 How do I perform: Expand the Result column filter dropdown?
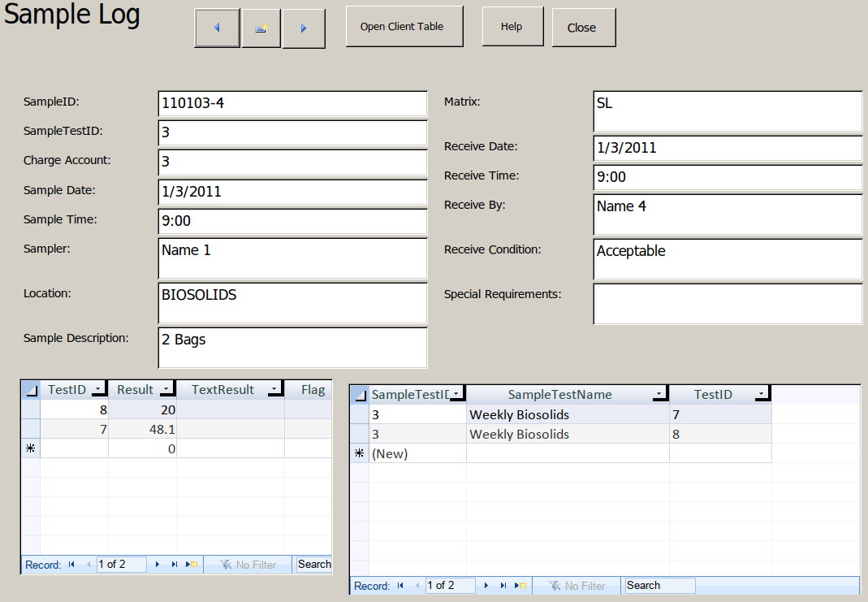click(x=166, y=390)
